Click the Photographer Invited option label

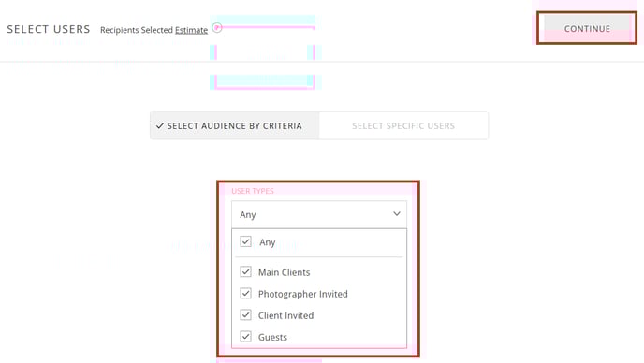coord(303,294)
